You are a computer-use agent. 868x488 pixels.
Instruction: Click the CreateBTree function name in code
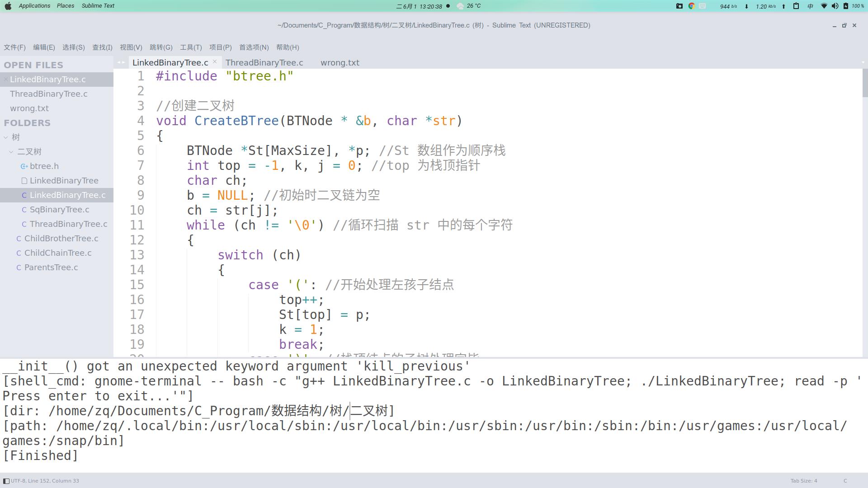click(236, 121)
